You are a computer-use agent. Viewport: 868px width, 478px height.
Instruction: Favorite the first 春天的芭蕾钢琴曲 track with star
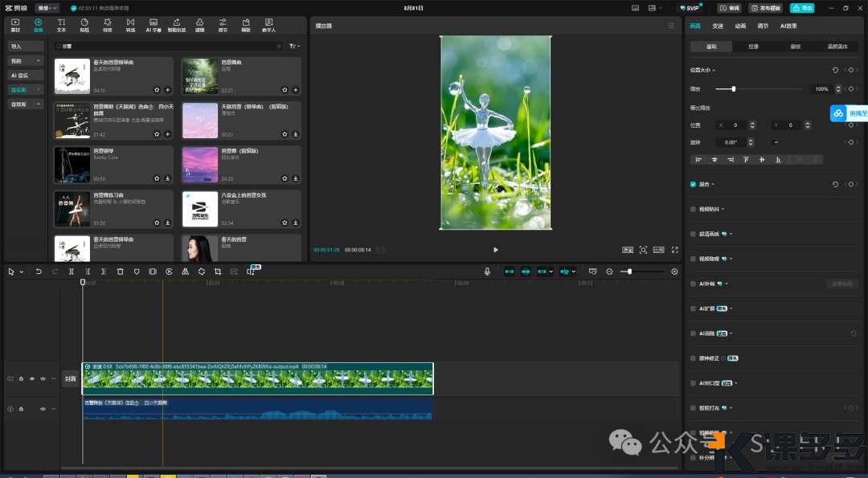157,90
